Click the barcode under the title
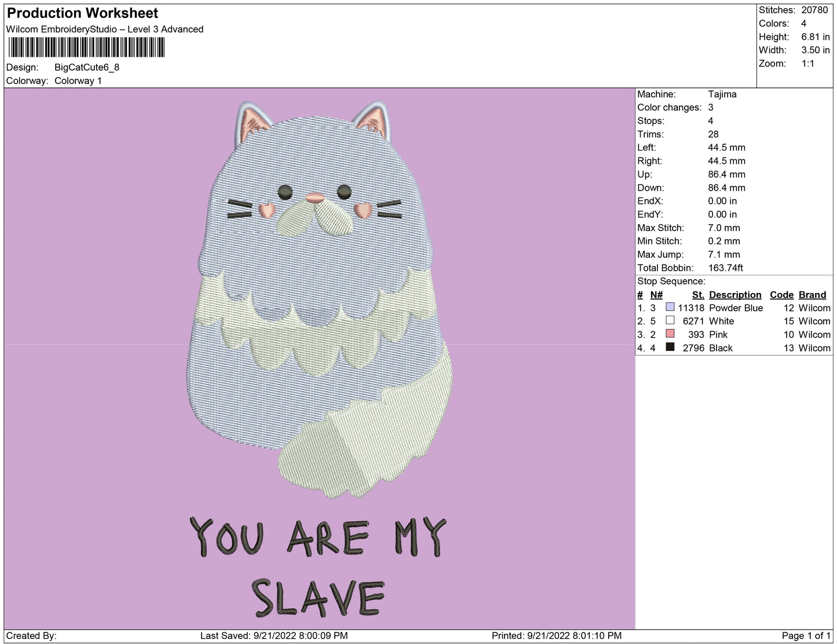Image resolution: width=837 pixels, height=644 pixels. point(86,47)
